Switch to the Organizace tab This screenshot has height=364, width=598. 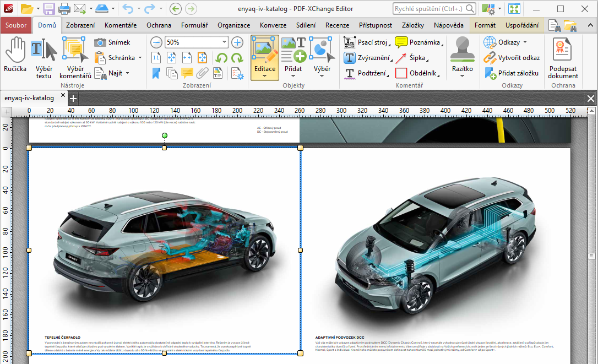point(234,25)
